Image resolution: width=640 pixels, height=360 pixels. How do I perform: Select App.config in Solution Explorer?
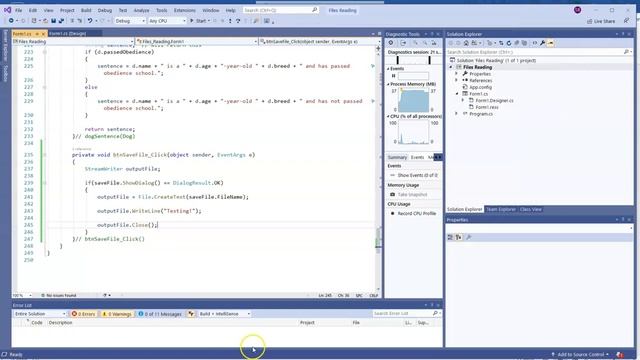pos(480,87)
